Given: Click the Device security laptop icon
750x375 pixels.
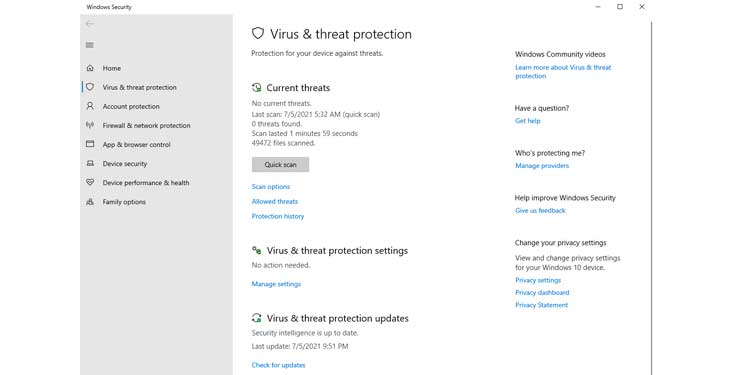Looking at the screenshot, I should click(90, 164).
